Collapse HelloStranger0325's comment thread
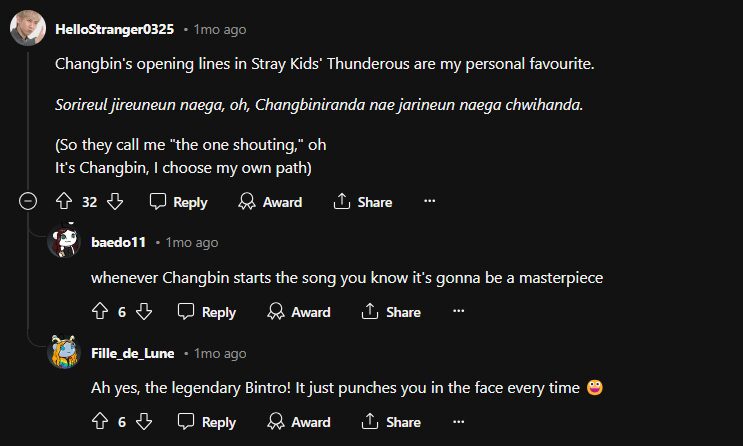This screenshot has height=446, width=743. pyautogui.click(x=28, y=202)
